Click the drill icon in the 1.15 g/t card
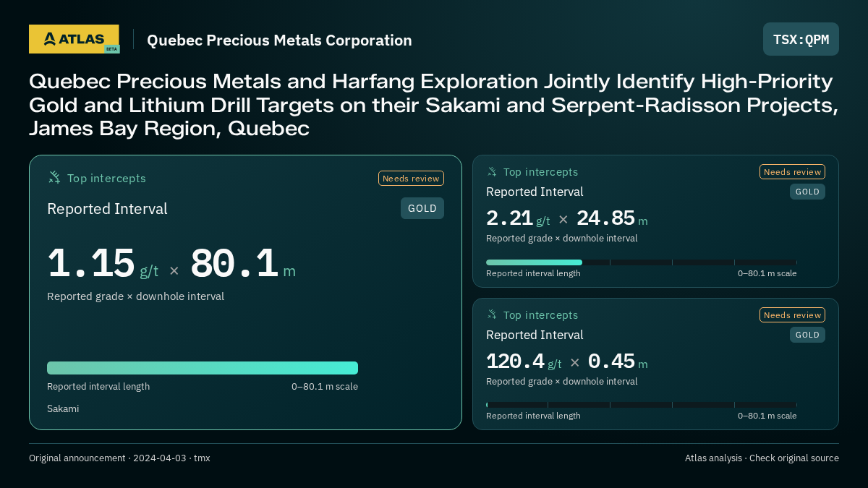Viewport: 868px width, 488px height. pyautogui.click(x=54, y=177)
